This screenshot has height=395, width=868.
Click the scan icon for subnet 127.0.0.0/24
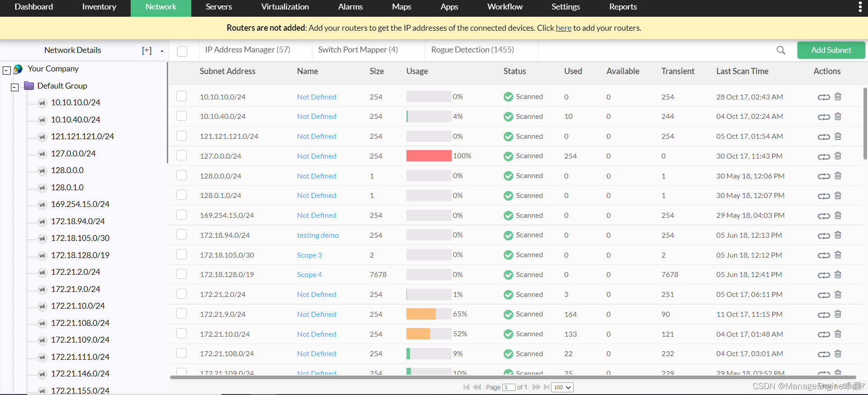click(x=824, y=157)
